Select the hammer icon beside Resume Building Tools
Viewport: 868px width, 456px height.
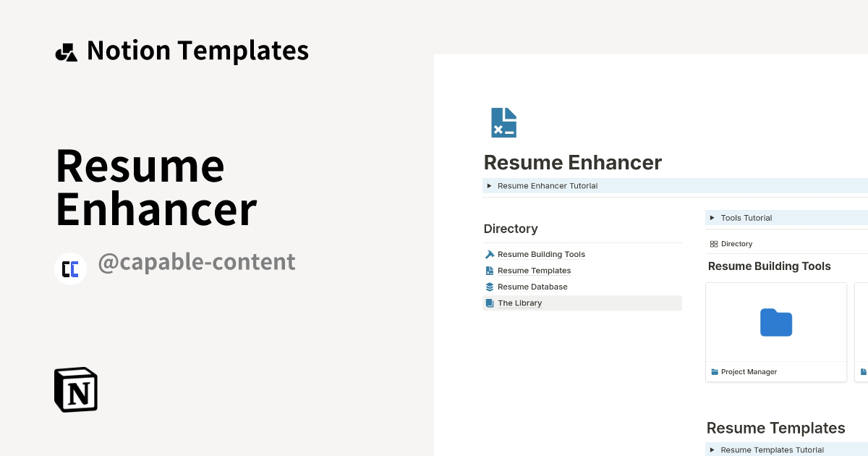click(x=489, y=254)
